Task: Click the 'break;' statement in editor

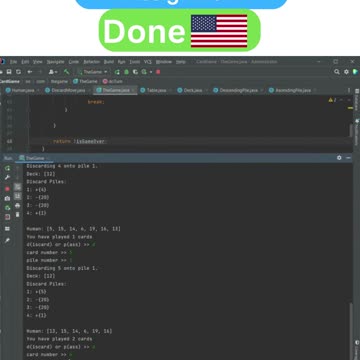Action: point(96,102)
